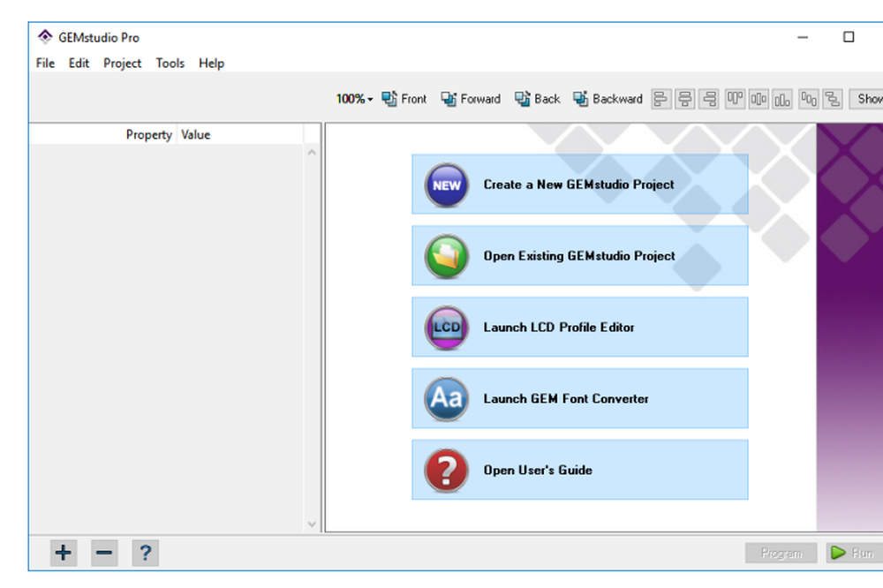Distribute objects horizontally
Image resolution: width=883 pixels, height=588 pixels.
pyautogui.click(x=809, y=99)
